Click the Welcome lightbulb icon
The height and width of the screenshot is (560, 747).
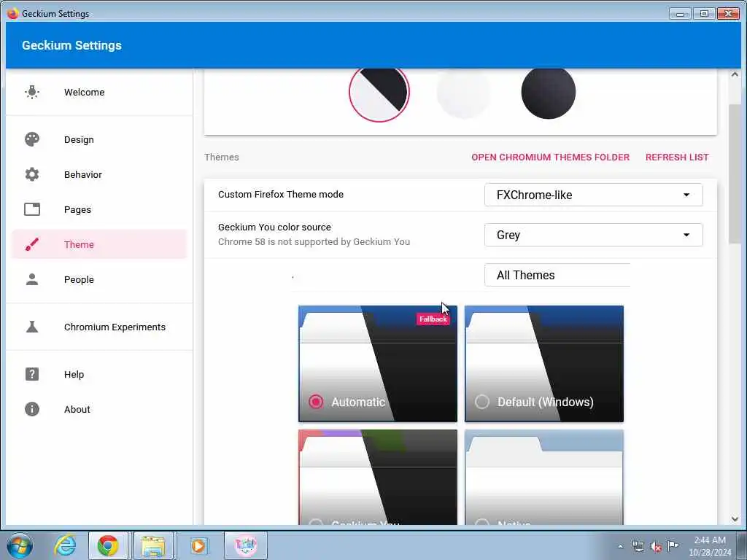click(32, 92)
